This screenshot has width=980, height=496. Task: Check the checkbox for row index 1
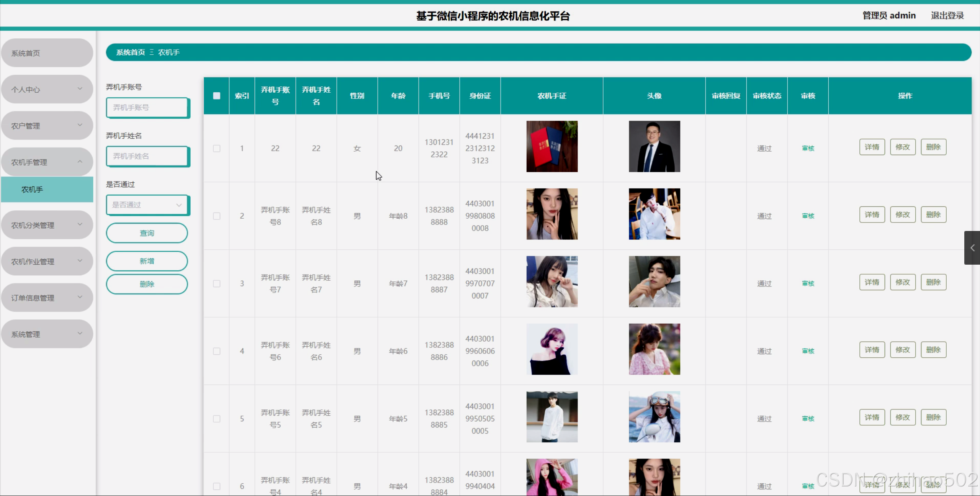pyautogui.click(x=216, y=148)
